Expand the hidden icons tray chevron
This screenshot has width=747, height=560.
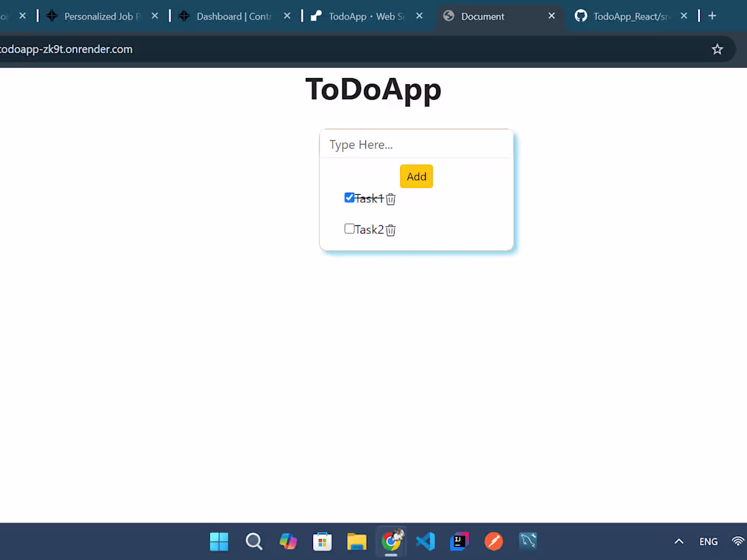(x=679, y=541)
